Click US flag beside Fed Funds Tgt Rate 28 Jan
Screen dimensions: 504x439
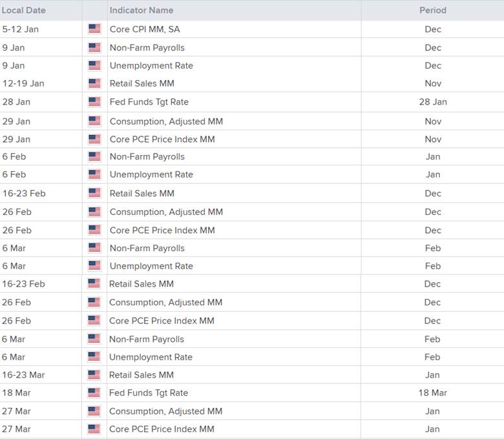[x=94, y=102]
